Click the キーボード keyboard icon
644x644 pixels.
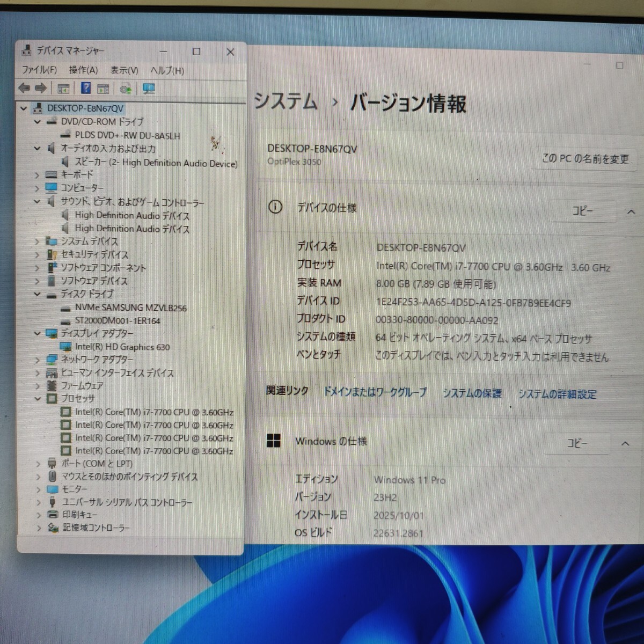[x=52, y=175]
